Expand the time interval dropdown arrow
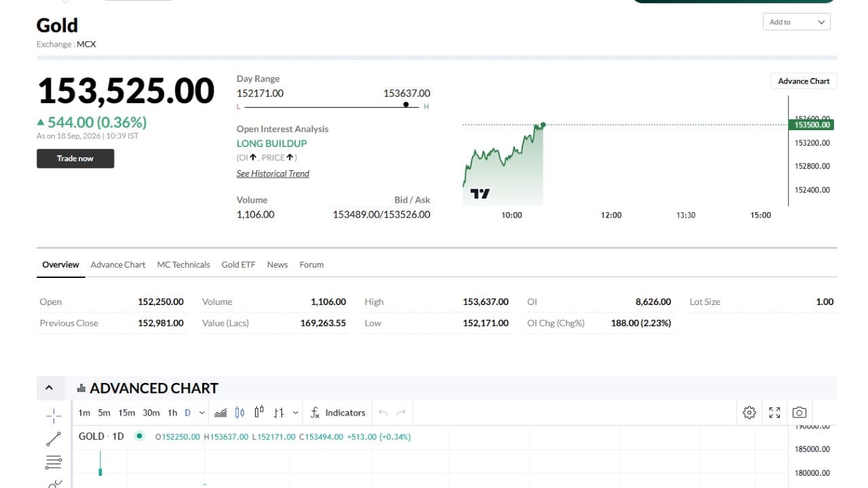868x488 pixels. point(202,413)
